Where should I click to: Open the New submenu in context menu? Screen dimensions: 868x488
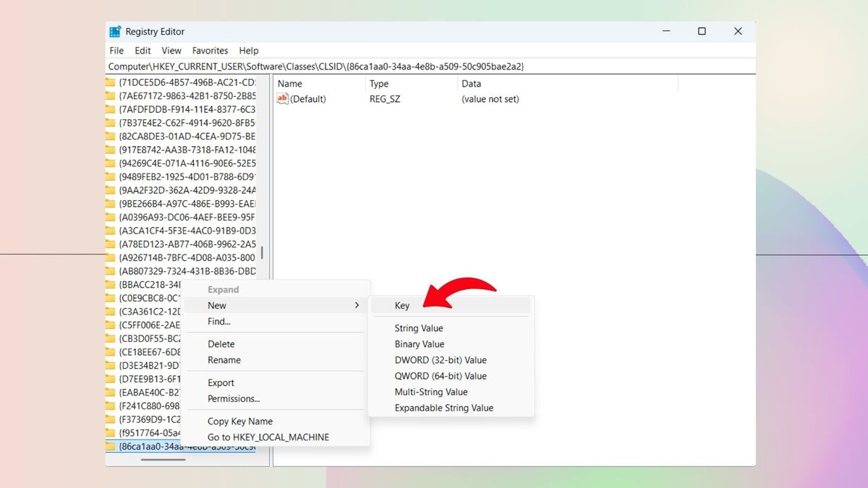275,306
